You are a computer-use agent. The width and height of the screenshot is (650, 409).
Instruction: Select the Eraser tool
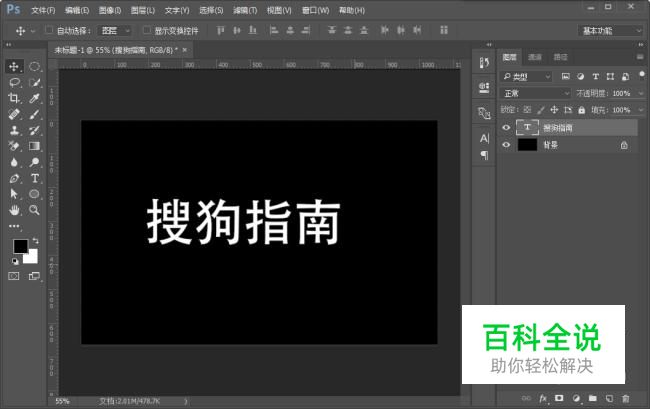[x=14, y=146]
